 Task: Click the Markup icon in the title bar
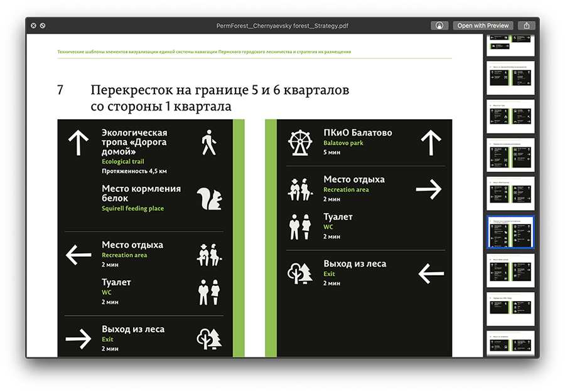point(439,26)
